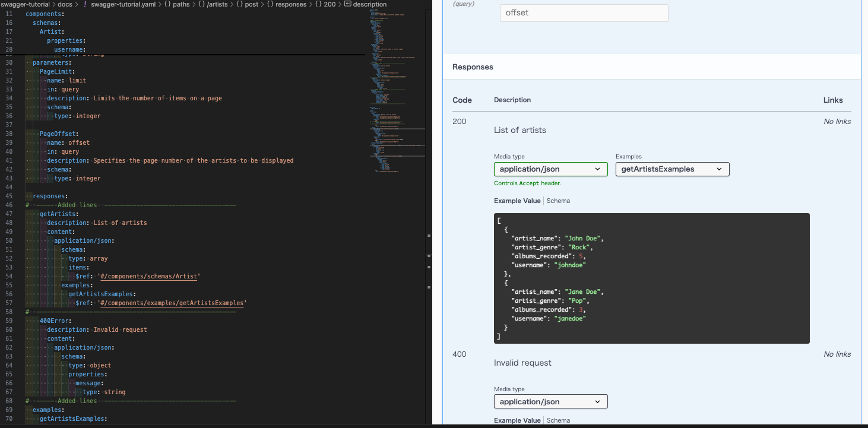Click the 'Specifies the page number' description line
Viewport: 868px width, 428px height.
pyautogui.click(x=170, y=160)
